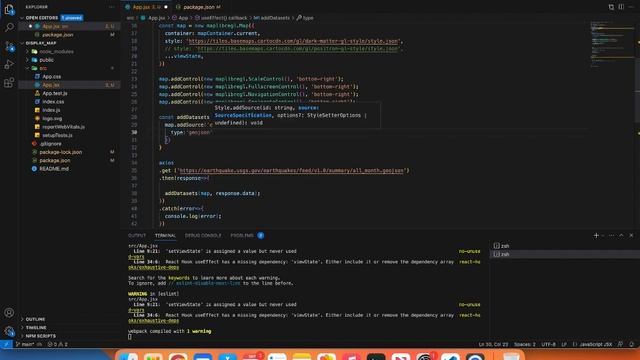This screenshot has height=360, width=640.
Task: Change the LF end of line sequence
Action: (x=564, y=344)
